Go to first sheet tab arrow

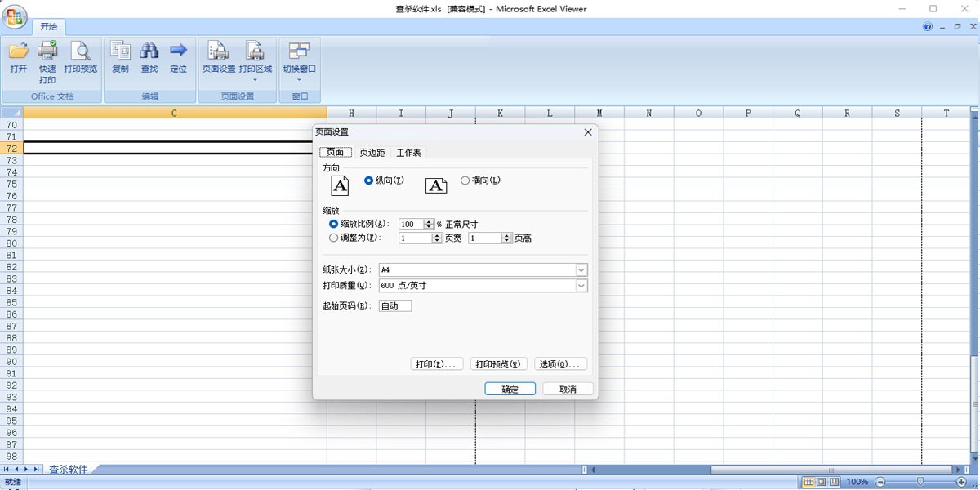click(7, 470)
